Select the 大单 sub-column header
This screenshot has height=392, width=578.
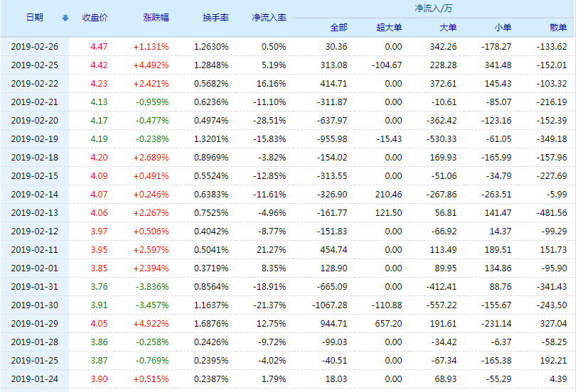(448, 28)
